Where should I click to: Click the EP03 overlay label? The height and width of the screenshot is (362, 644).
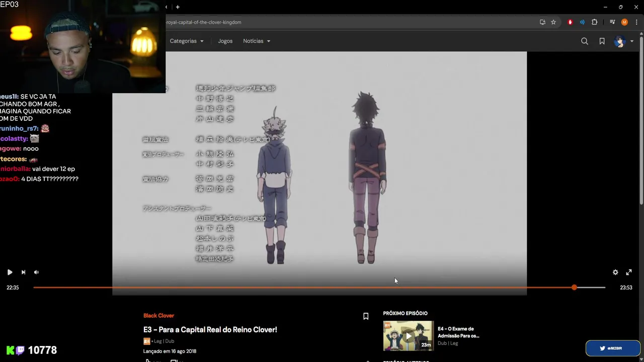click(9, 5)
